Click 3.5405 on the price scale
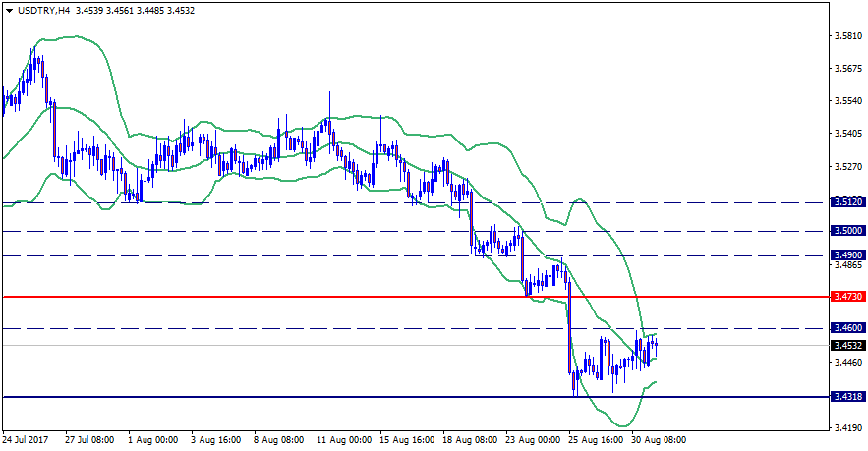 pyautogui.click(x=848, y=133)
